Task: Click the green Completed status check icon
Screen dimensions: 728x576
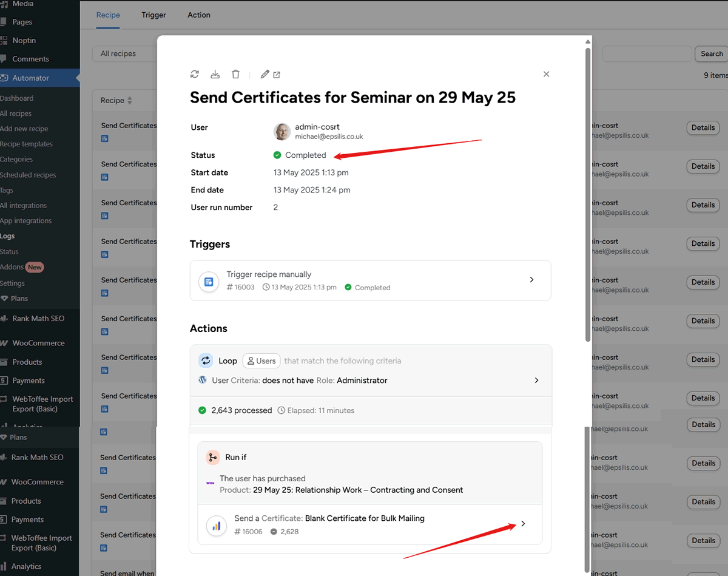Action: [277, 155]
